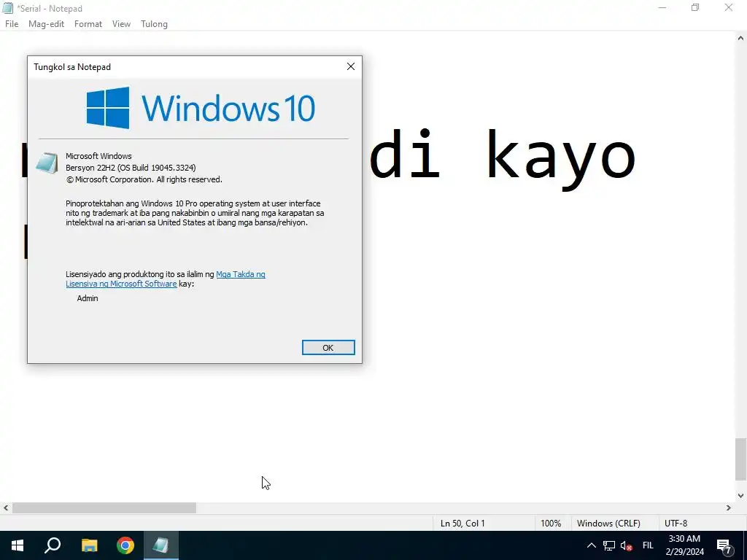Restore down the Notepad window
The height and width of the screenshot is (560, 747).
(x=695, y=8)
